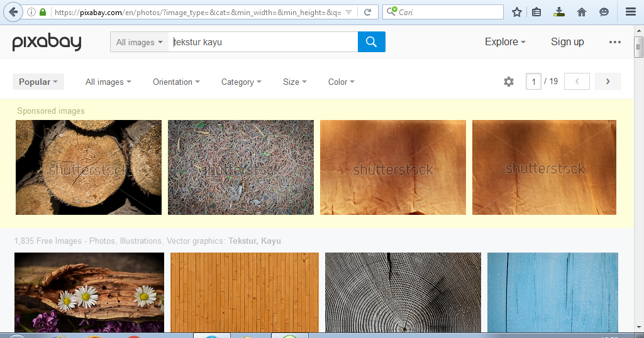Open sponsored pine needles ground image
Image resolution: width=644 pixels, height=338 pixels.
(x=241, y=167)
